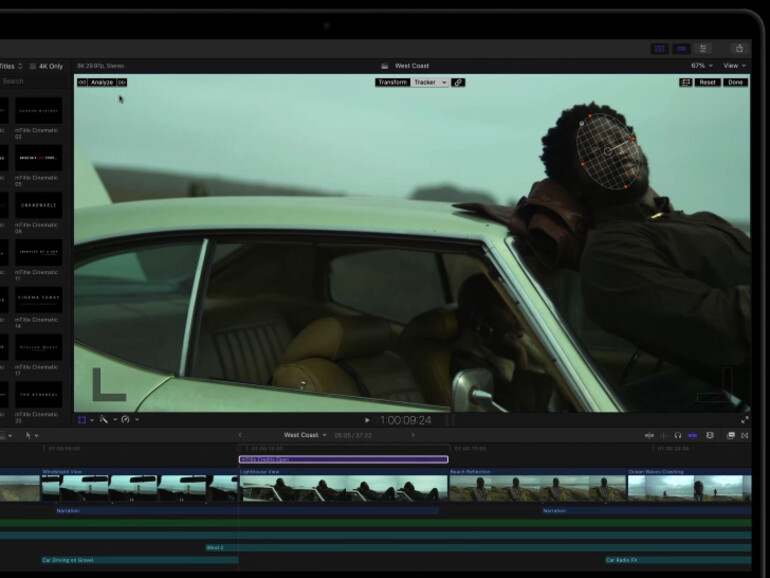The width and height of the screenshot is (770, 578).
Task: Toggle audio skimming icon in timeline toolbar
Action: click(664, 436)
